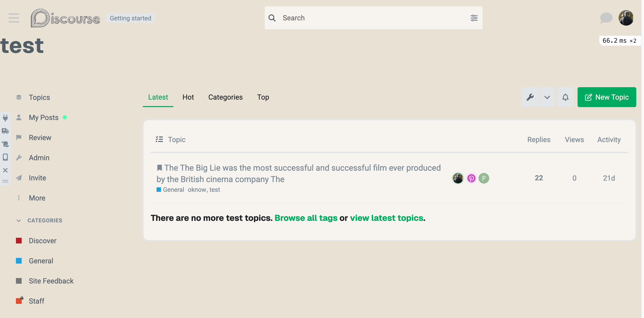644x318 pixels.
Task: Click the red Discover category swatch
Action: 19,241
